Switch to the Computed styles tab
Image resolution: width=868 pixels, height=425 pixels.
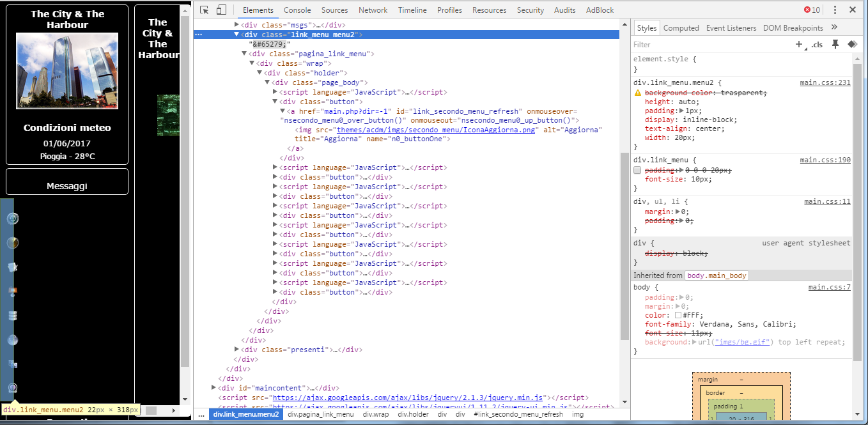point(681,28)
